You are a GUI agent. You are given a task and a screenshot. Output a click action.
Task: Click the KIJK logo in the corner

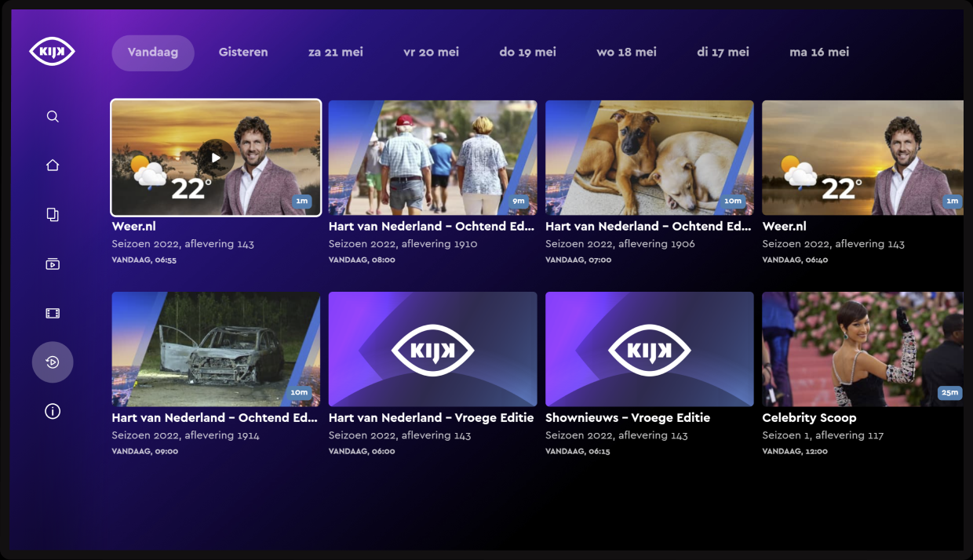point(52,52)
